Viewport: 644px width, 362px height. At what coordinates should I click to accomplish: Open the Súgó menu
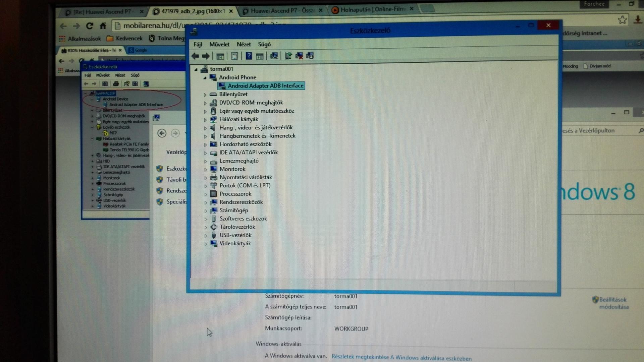point(264,44)
